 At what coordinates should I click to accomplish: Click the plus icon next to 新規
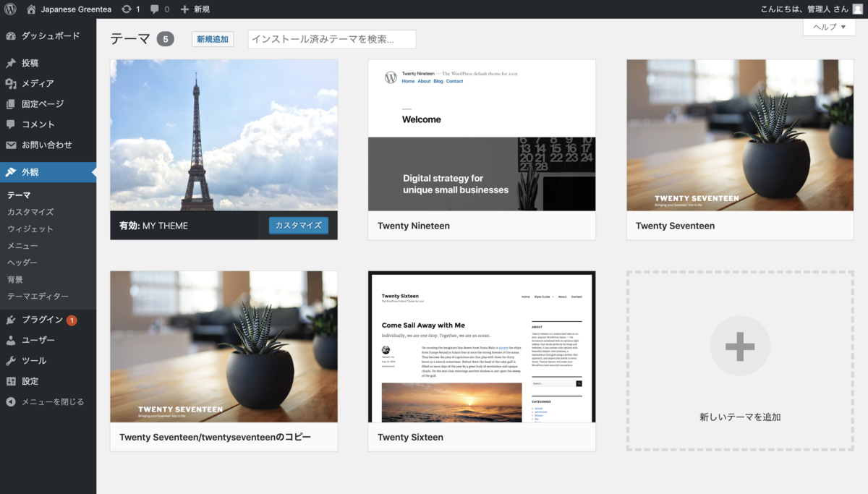[x=184, y=9]
